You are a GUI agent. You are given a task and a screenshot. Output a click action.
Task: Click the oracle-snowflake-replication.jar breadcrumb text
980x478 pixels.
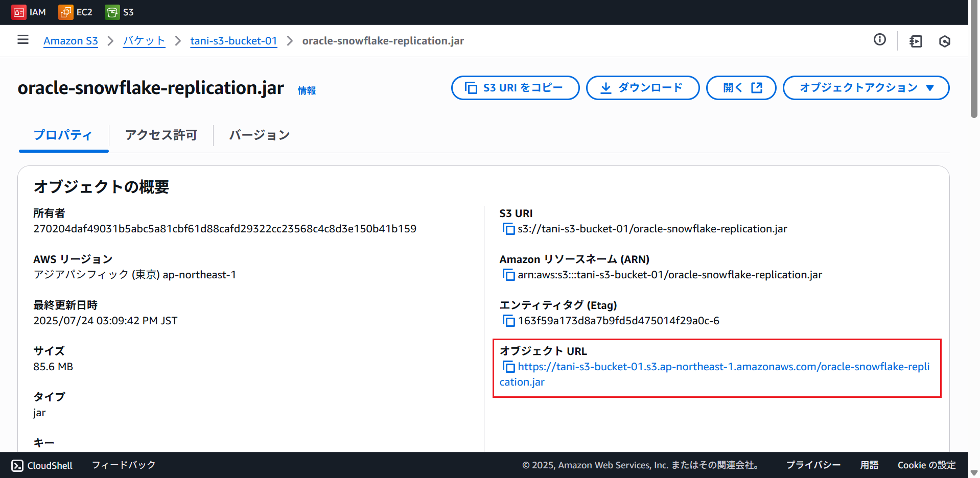383,41
